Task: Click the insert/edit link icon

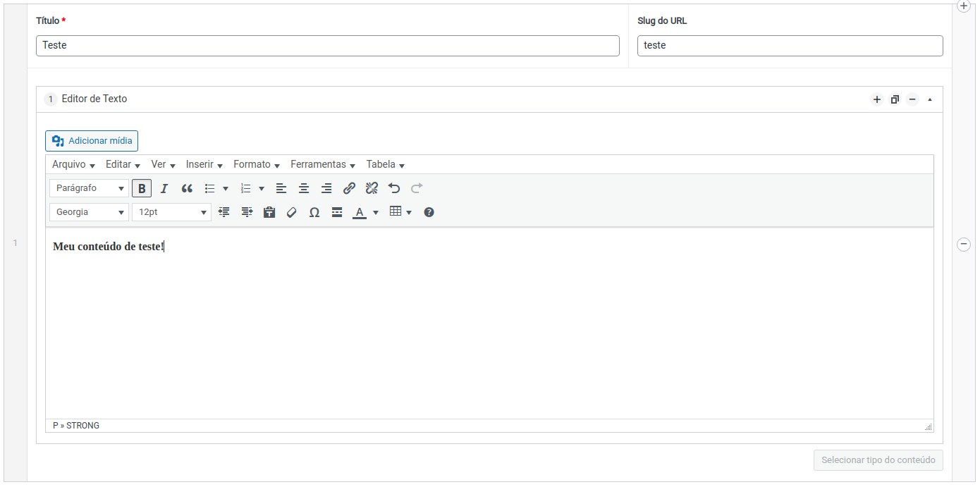Action: point(349,189)
